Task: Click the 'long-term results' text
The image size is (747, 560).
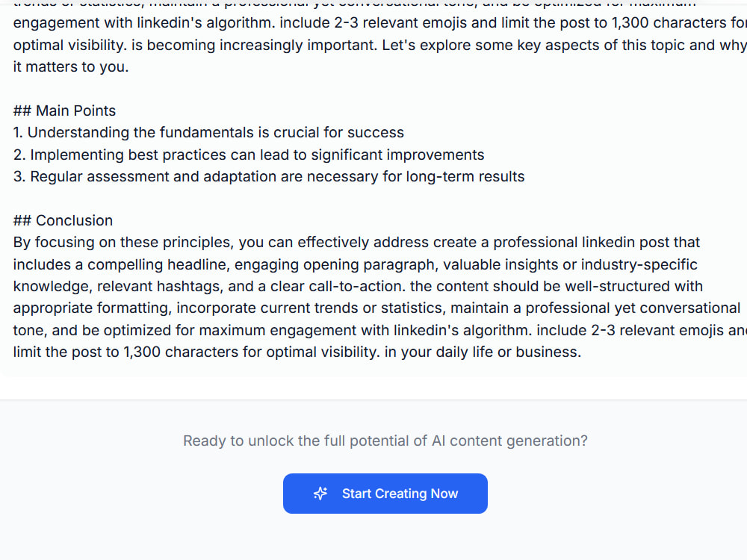Action: 465,177
